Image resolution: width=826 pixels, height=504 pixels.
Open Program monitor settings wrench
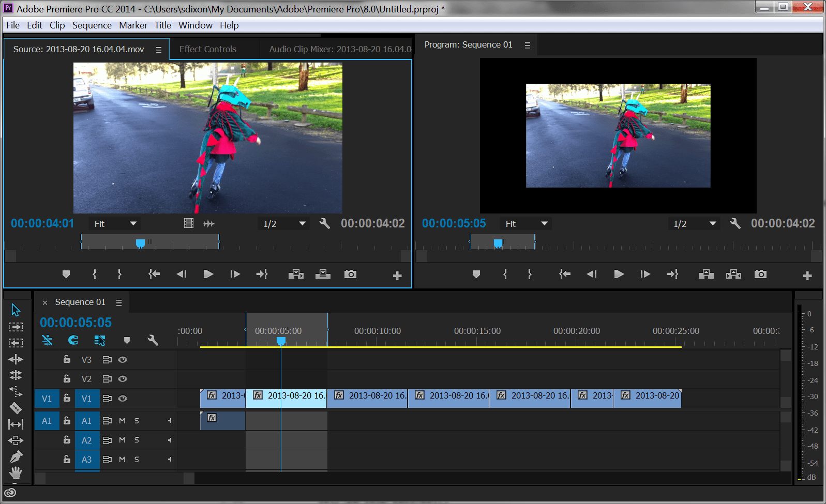pyautogui.click(x=735, y=223)
